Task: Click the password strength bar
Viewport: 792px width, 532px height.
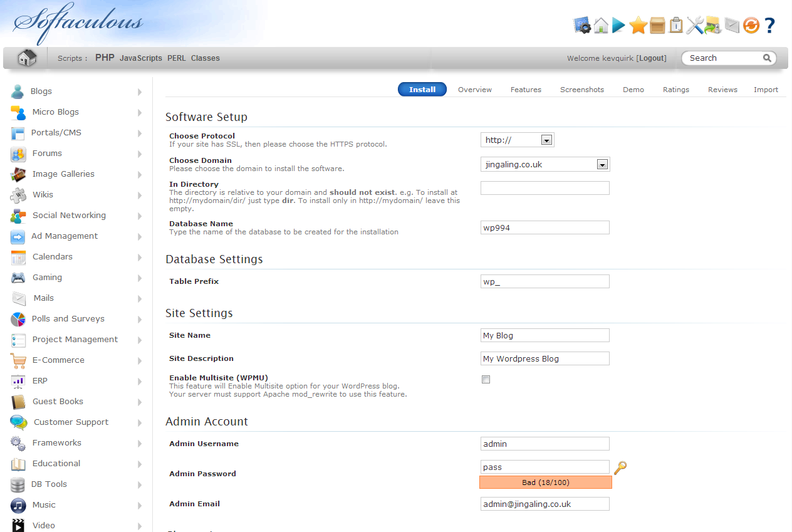Action: coord(545,482)
